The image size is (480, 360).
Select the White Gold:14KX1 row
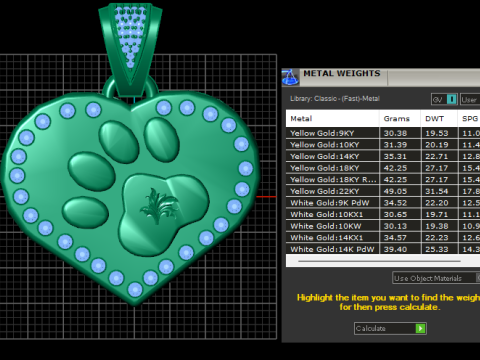pyautogui.click(x=383, y=238)
